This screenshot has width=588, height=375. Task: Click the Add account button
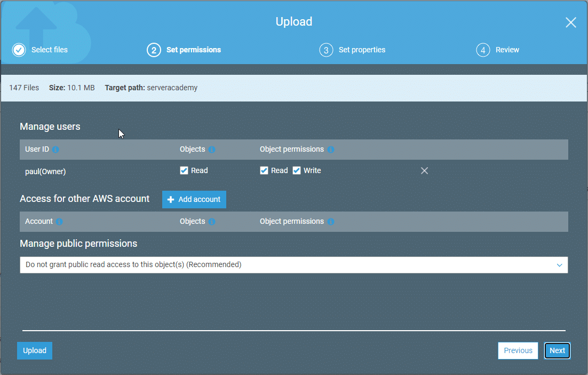click(x=194, y=199)
